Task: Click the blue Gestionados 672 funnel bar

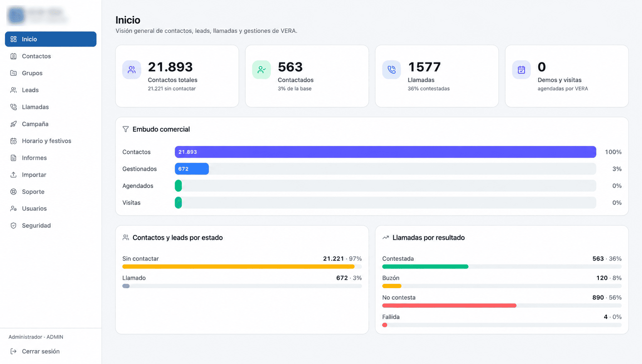Action: pyautogui.click(x=192, y=169)
